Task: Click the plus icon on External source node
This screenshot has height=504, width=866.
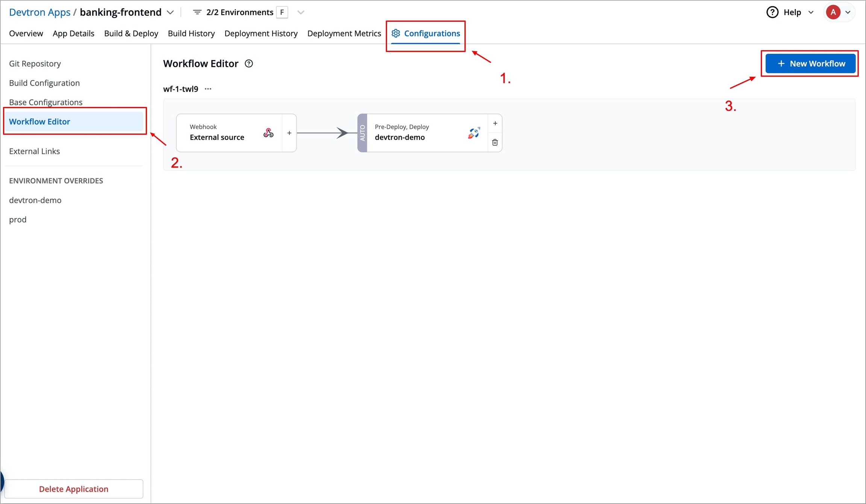Action: coord(289,133)
